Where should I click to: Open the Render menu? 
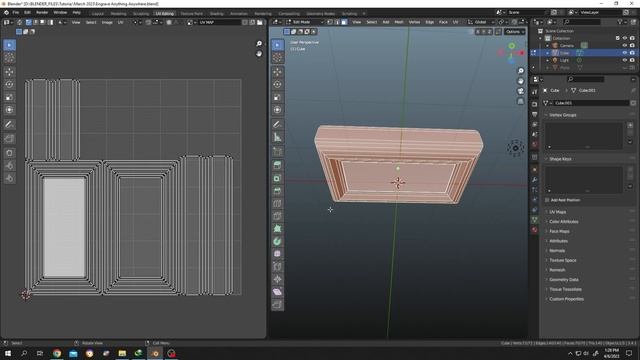[x=42, y=13]
